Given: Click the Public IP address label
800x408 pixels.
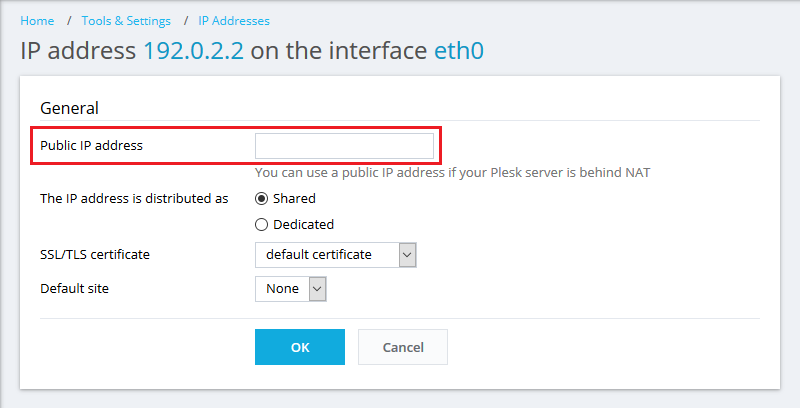Looking at the screenshot, I should tap(91, 145).
